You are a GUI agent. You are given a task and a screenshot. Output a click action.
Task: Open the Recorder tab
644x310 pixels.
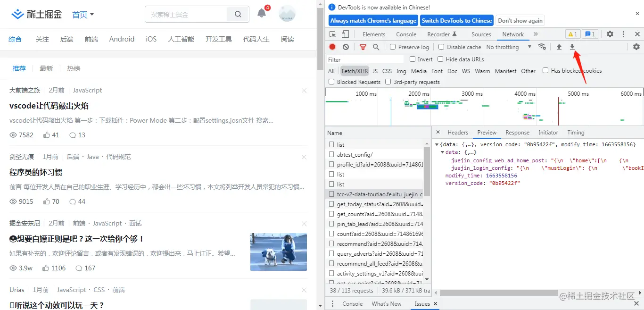coord(442,34)
